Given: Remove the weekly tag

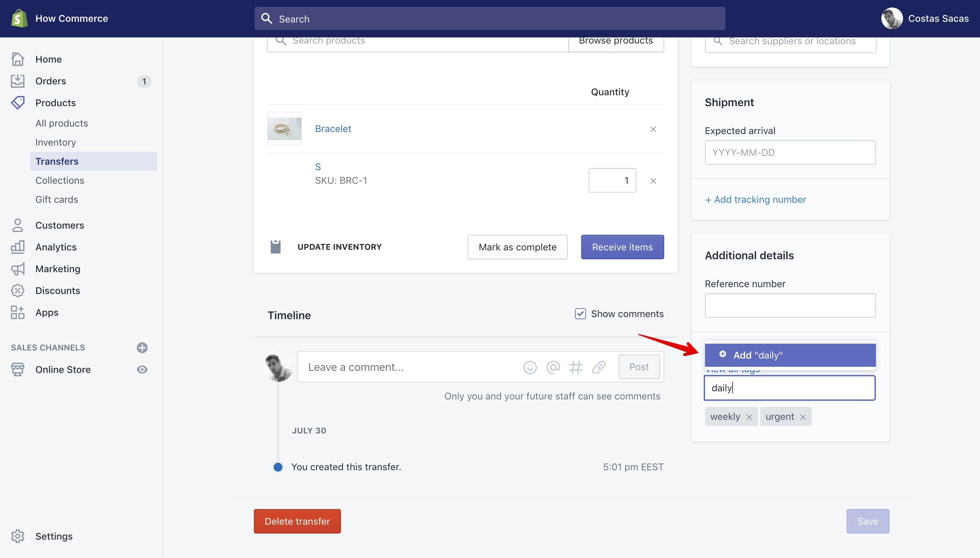Looking at the screenshot, I should click(749, 417).
